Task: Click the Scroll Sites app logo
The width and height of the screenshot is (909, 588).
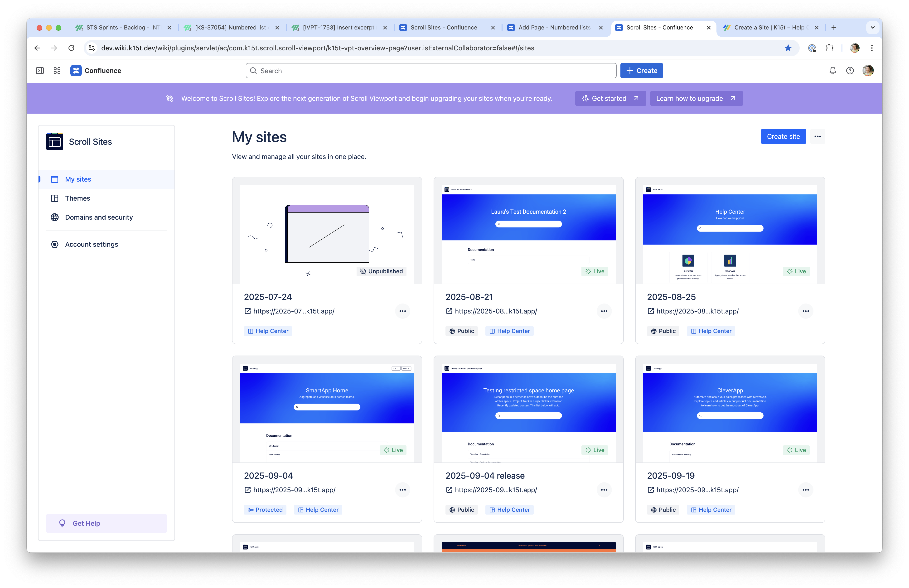Action: (55, 142)
